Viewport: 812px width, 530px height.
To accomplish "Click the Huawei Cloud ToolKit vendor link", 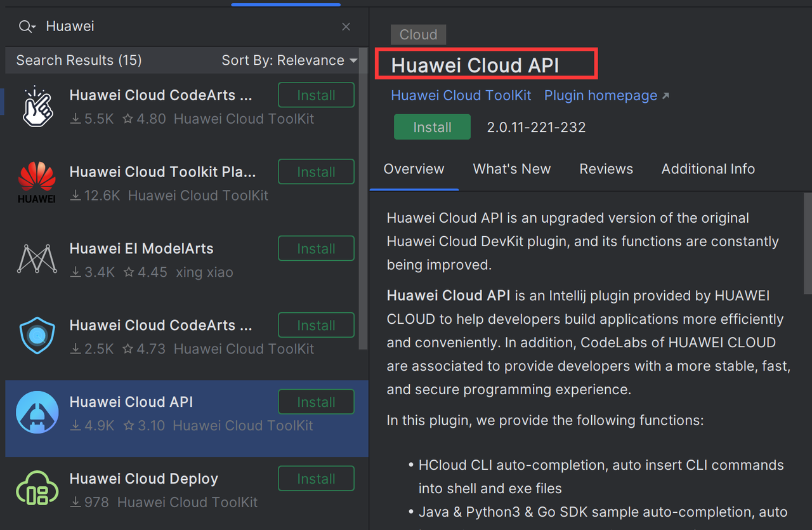I will point(461,95).
